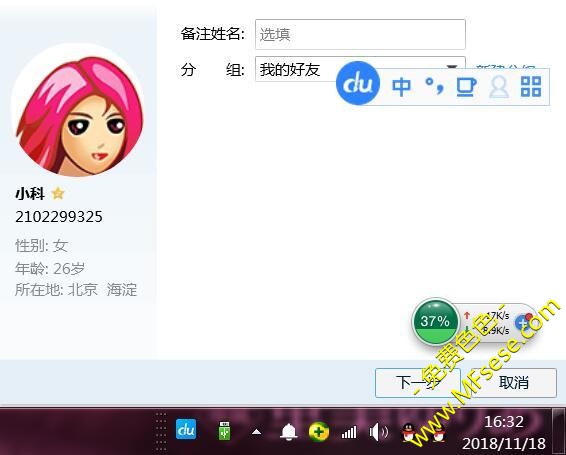Open the 360 green plus tray icon
The width and height of the screenshot is (566, 455).
click(319, 432)
